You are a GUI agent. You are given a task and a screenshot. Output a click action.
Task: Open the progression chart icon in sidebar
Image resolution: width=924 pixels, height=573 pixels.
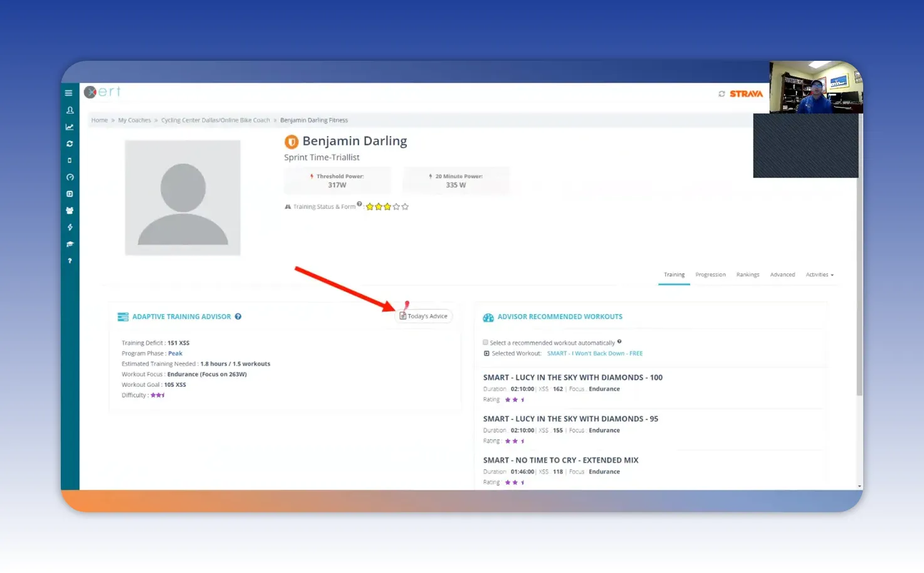[70, 127]
